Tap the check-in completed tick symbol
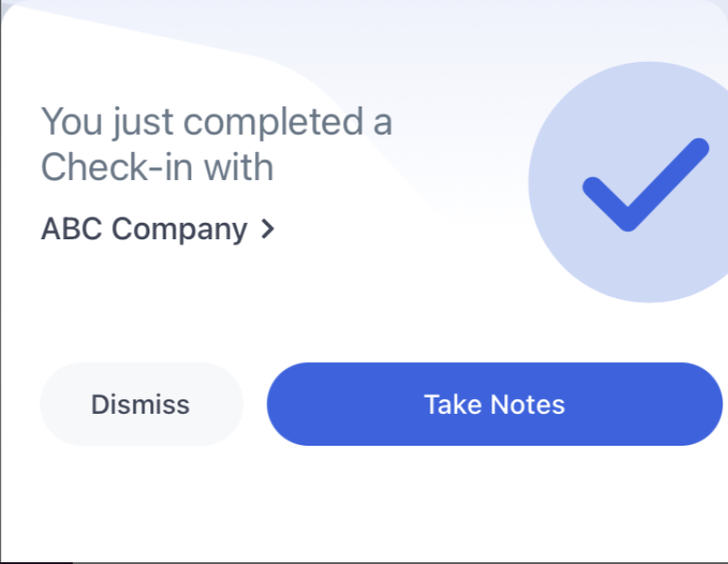728x564 pixels. point(645,185)
